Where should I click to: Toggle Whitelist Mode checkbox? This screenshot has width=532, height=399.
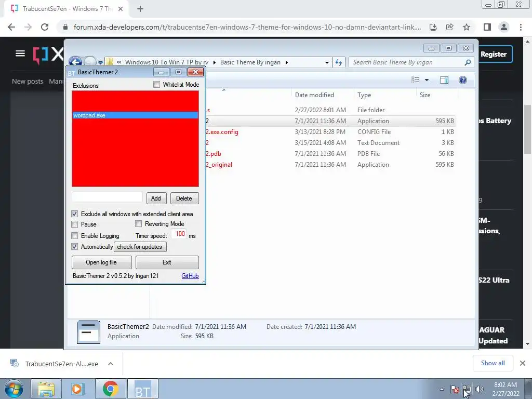tap(156, 85)
